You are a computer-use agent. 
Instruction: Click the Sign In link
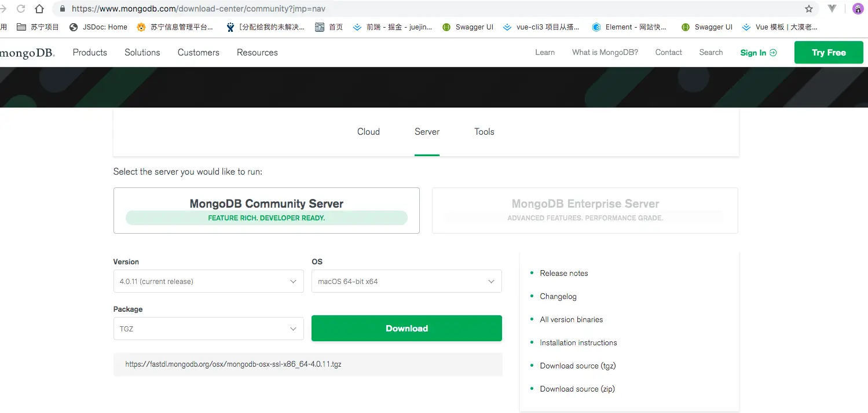coord(759,53)
